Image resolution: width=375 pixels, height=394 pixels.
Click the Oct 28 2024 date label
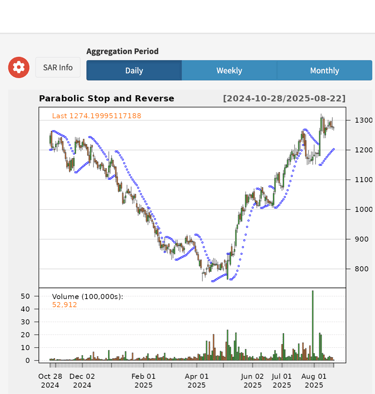50,381
